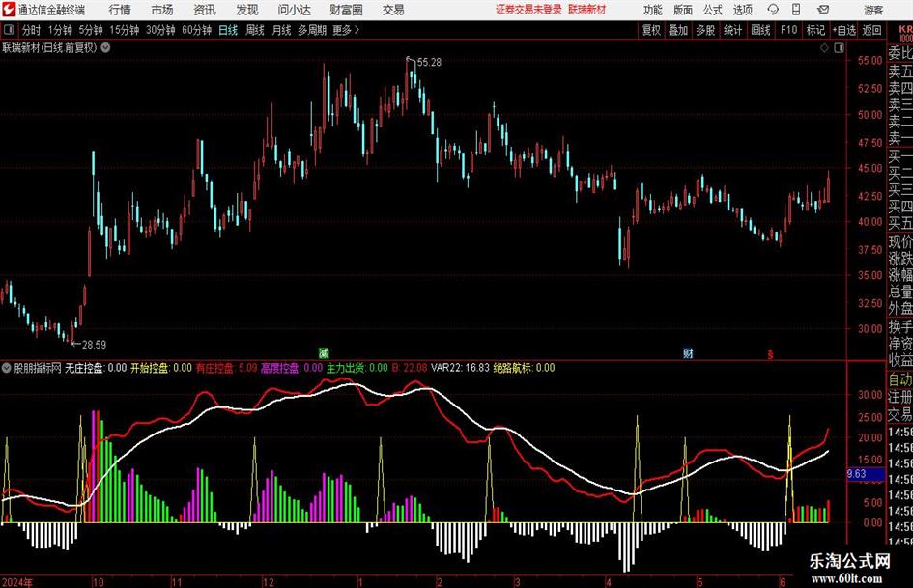The height and width of the screenshot is (588, 913).
Task: Switch to the 1分钟 period tab
Action: (x=60, y=30)
